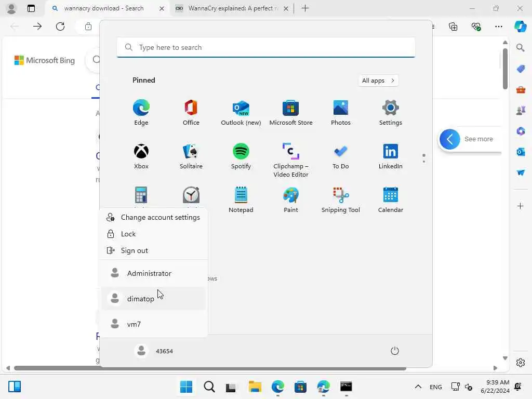The width and height of the screenshot is (532, 399).
Task: Open Outlook (new) app
Action: 241,113
